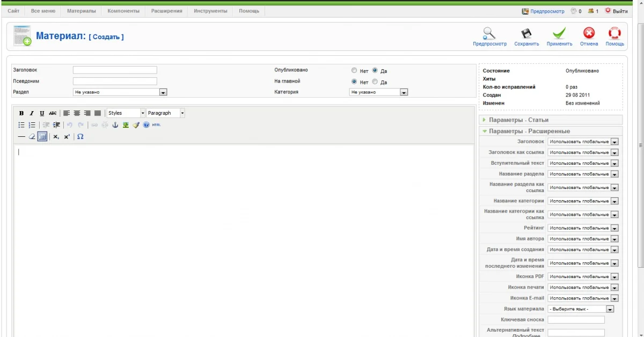644x337 pixels.
Task: Insert a numbered list
Action: pyautogui.click(x=32, y=125)
